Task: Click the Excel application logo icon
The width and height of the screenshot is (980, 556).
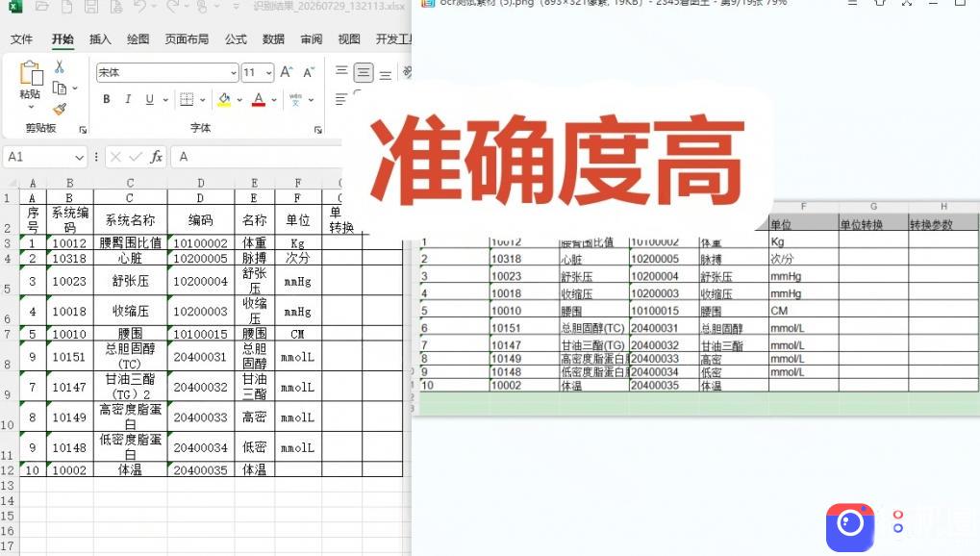Action: pos(15,6)
